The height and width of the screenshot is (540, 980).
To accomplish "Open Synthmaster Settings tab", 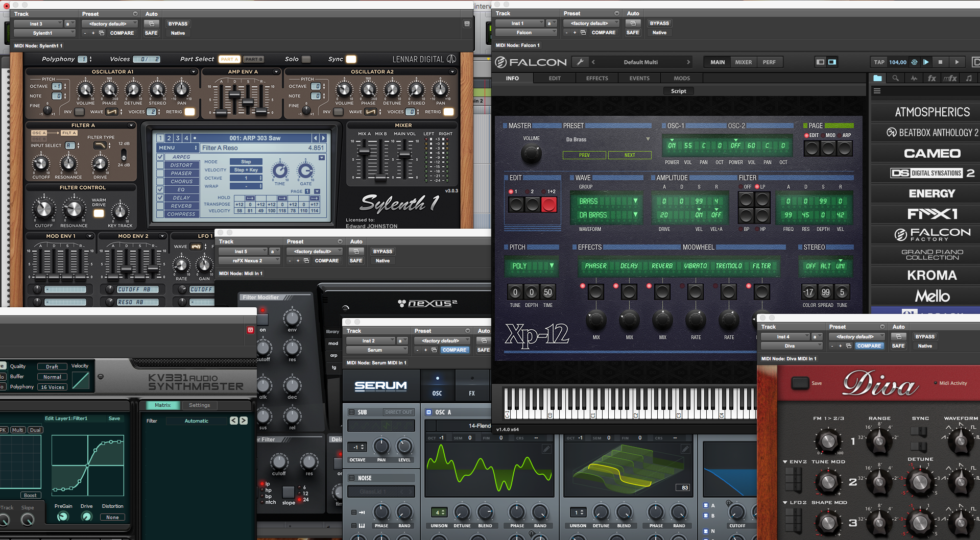I will point(199,405).
